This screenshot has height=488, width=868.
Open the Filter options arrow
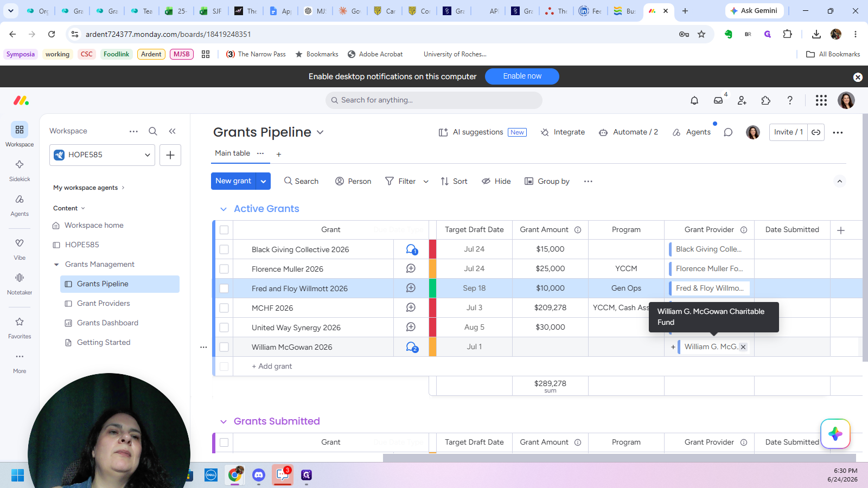(426, 182)
